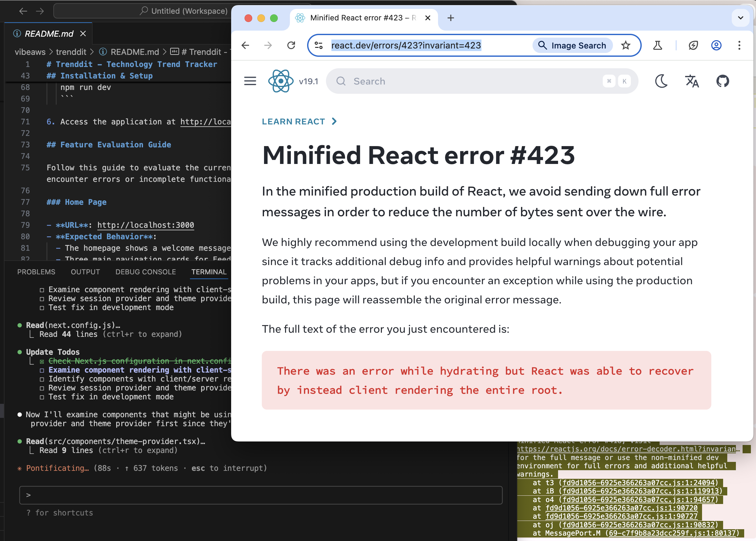This screenshot has height=541, width=756.
Task: Open the react.dev hamburger menu
Action: 250,81
